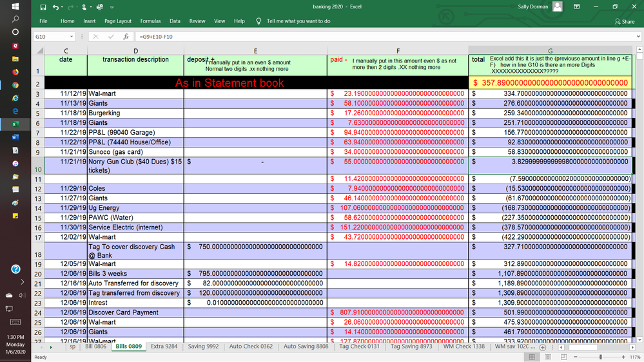Open Sally Dorman account picture
This screenshot has width=644, height=362.
[558, 6]
